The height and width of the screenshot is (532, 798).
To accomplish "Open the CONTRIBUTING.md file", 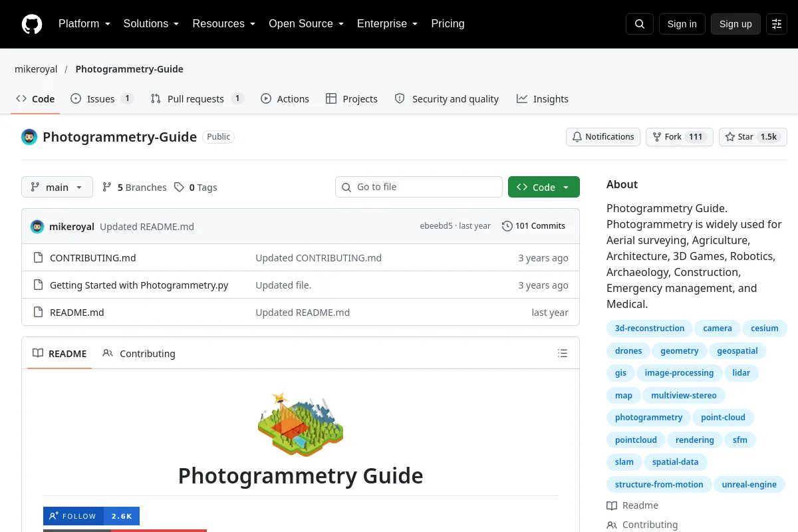I will tap(93, 258).
